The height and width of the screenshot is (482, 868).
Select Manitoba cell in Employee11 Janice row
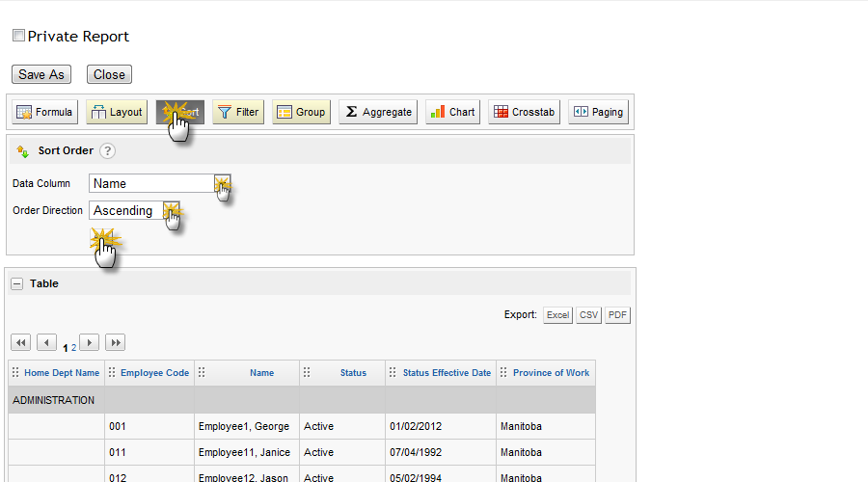tap(546, 452)
